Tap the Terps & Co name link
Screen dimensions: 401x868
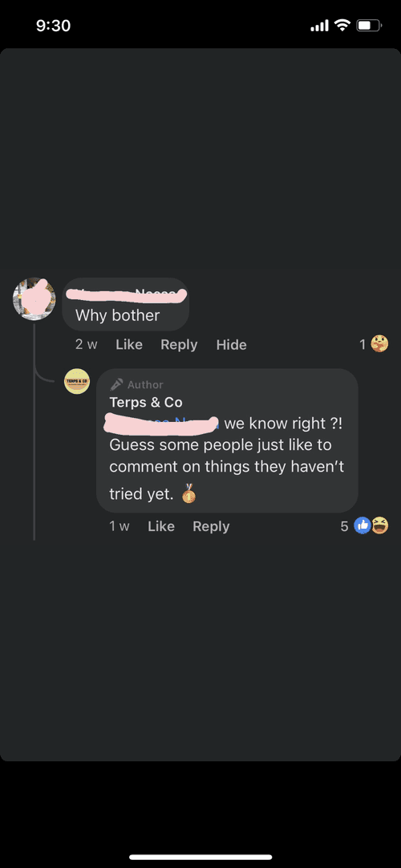[146, 402]
